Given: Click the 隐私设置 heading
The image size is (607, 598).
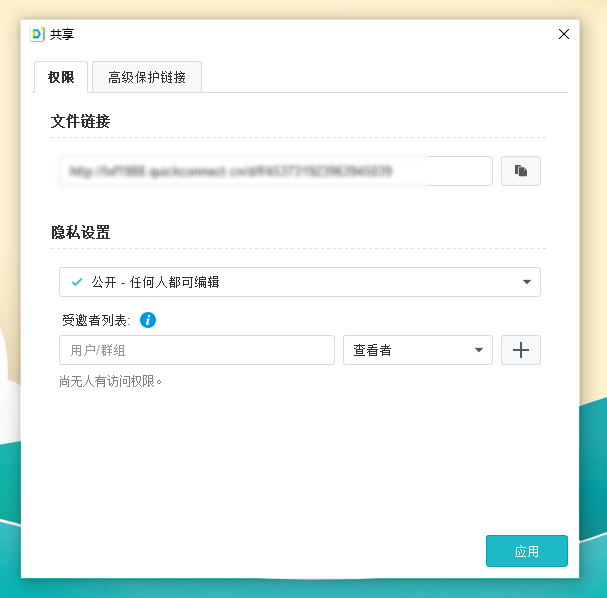Looking at the screenshot, I should tap(81, 232).
